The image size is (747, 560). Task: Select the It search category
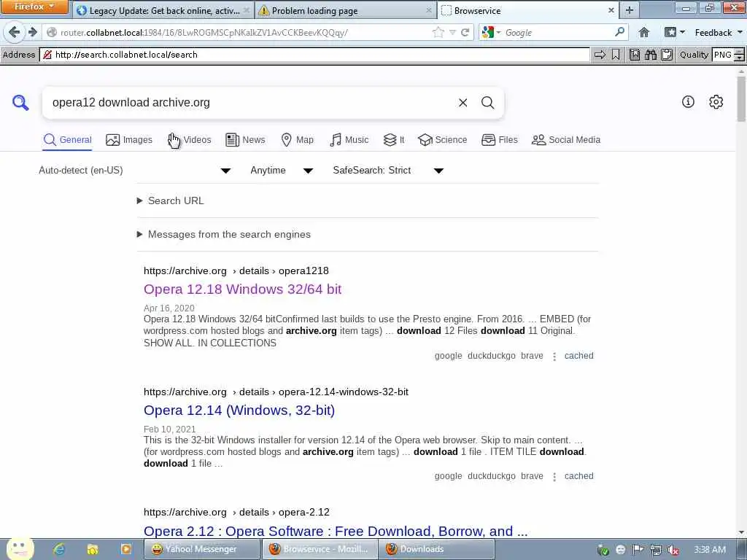pyautogui.click(x=394, y=139)
